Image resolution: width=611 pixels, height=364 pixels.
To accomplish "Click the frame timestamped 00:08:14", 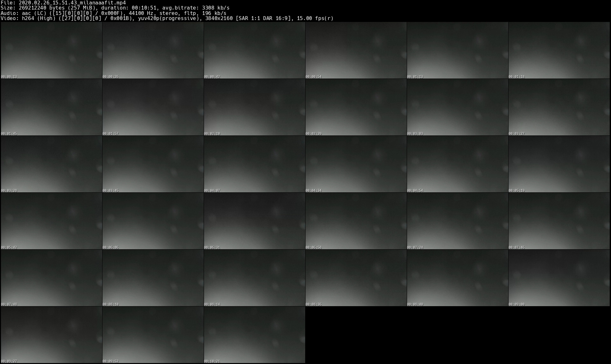I will [x=254, y=278].
